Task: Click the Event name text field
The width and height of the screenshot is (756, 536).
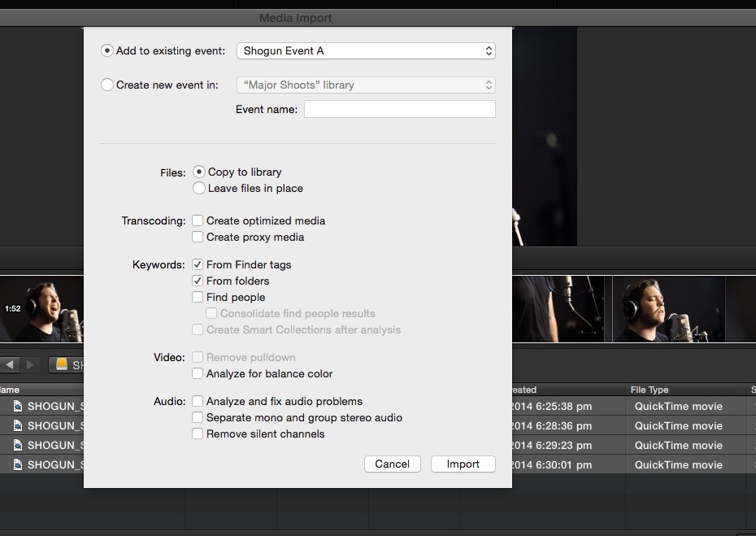Action: 399,109
